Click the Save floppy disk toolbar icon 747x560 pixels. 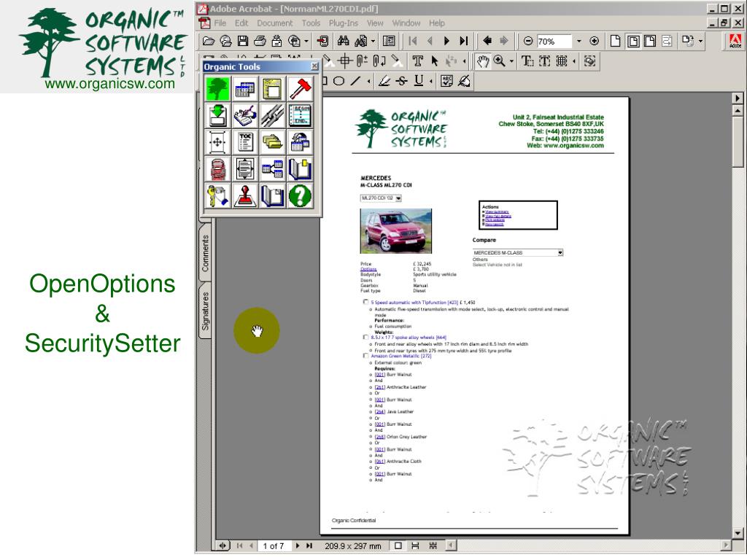(x=243, y=42)
